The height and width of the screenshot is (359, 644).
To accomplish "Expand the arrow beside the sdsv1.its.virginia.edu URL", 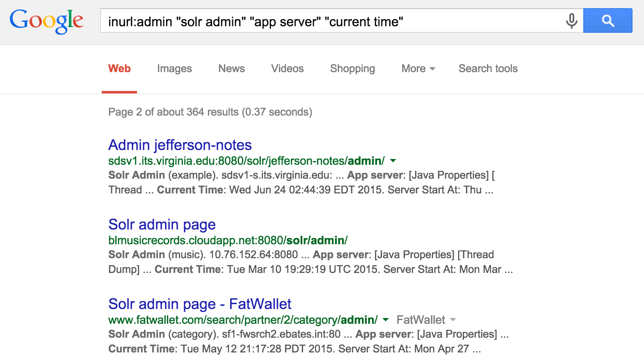I will (x=393, y=161).
